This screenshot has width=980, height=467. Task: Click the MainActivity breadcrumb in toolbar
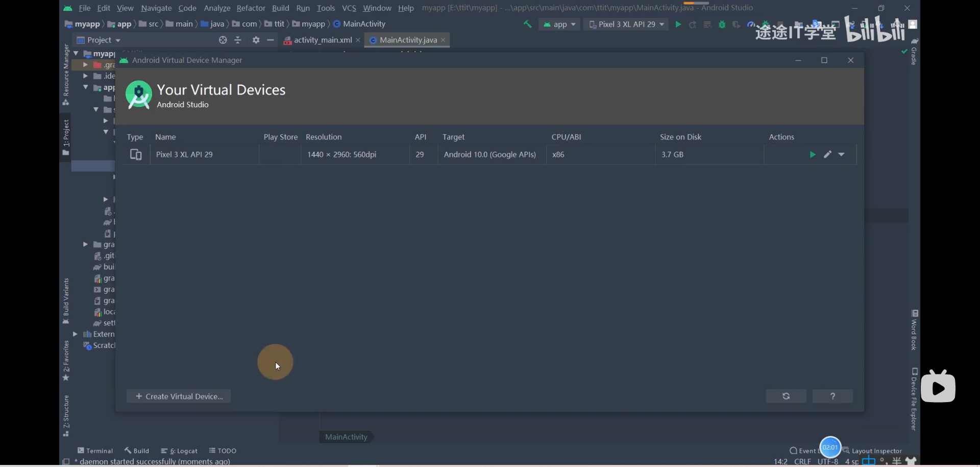tap(359, 24)
